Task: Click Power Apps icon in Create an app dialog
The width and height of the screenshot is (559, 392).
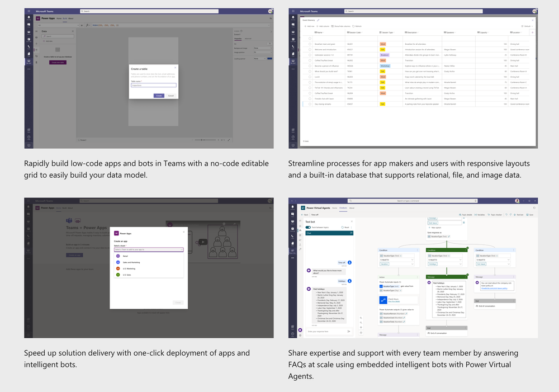Action: 116,233
